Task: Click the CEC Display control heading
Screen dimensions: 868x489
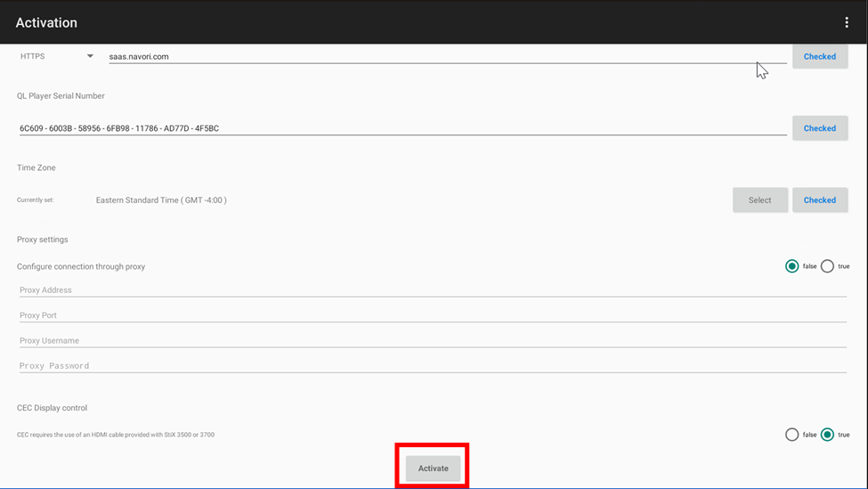Action: click(52, 408)
